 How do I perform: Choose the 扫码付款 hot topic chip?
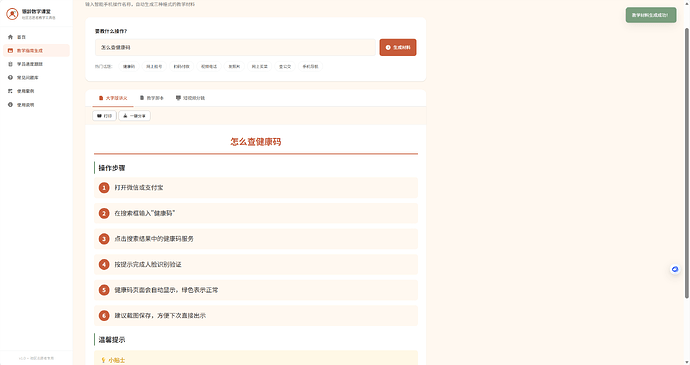click(181, 66)
